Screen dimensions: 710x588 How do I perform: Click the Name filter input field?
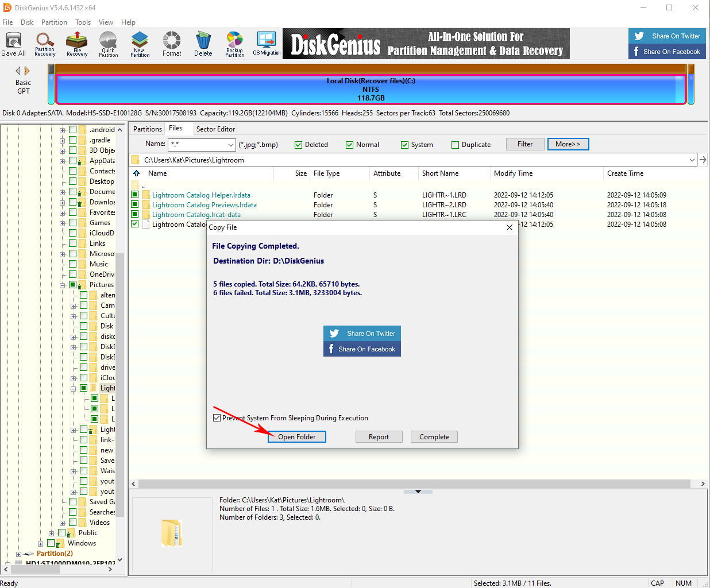tap(197, 145)
